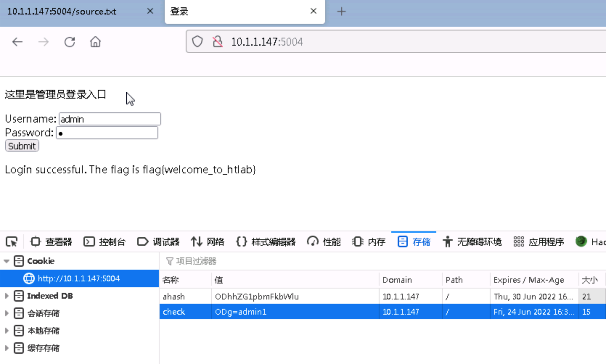606x364 pixels.
Task: Open the 应用程序 application panel
Action: (x=539, y=242)
